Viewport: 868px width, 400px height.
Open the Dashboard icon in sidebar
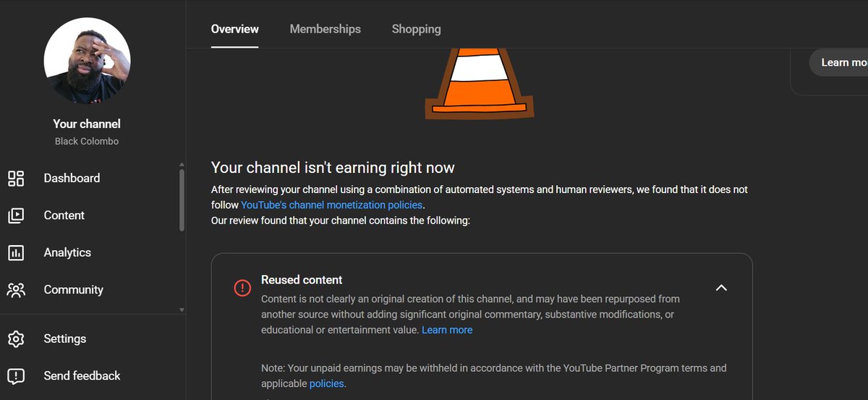click(x=16, y=179)
